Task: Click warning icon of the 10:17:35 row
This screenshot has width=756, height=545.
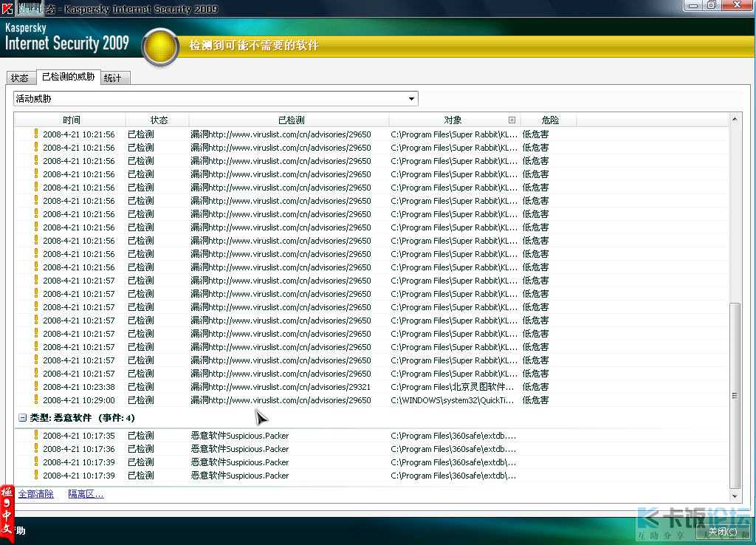Action: (x=36, y=435)
